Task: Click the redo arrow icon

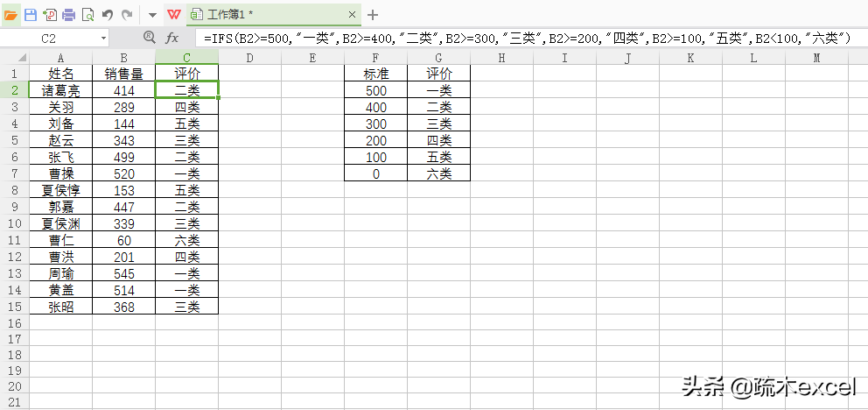Action: click(x=127, y=15)
